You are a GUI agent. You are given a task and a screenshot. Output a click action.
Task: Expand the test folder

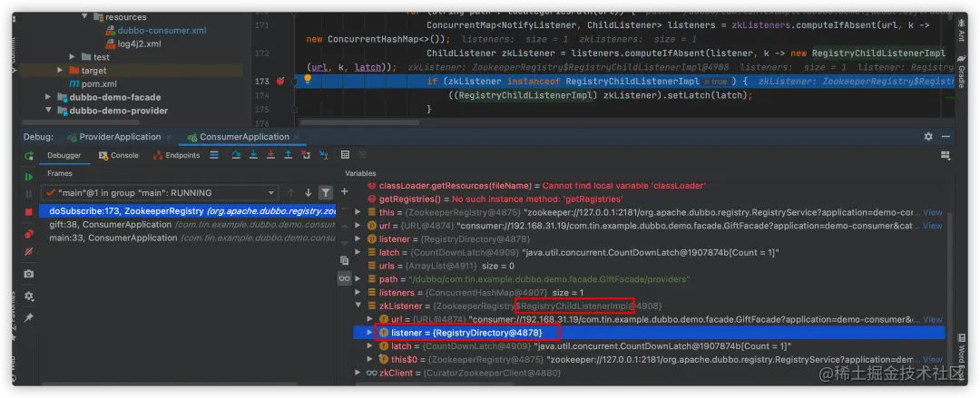(x=73, y=57)
